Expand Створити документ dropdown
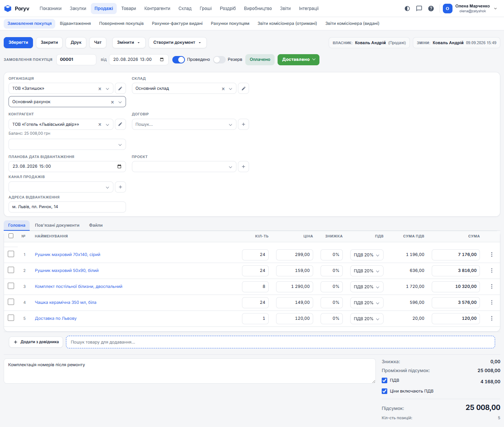The image size is (504, 427). click(x=178, y=43)
